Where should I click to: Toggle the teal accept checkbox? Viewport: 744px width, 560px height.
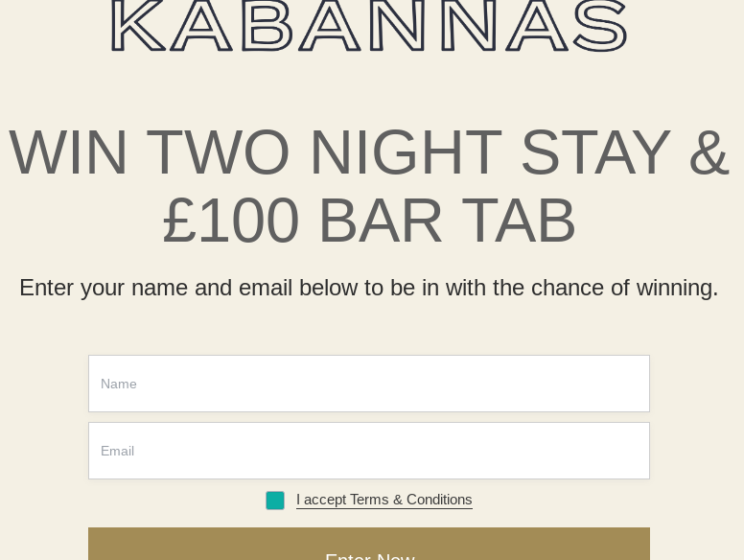click(x=275, y=501)
